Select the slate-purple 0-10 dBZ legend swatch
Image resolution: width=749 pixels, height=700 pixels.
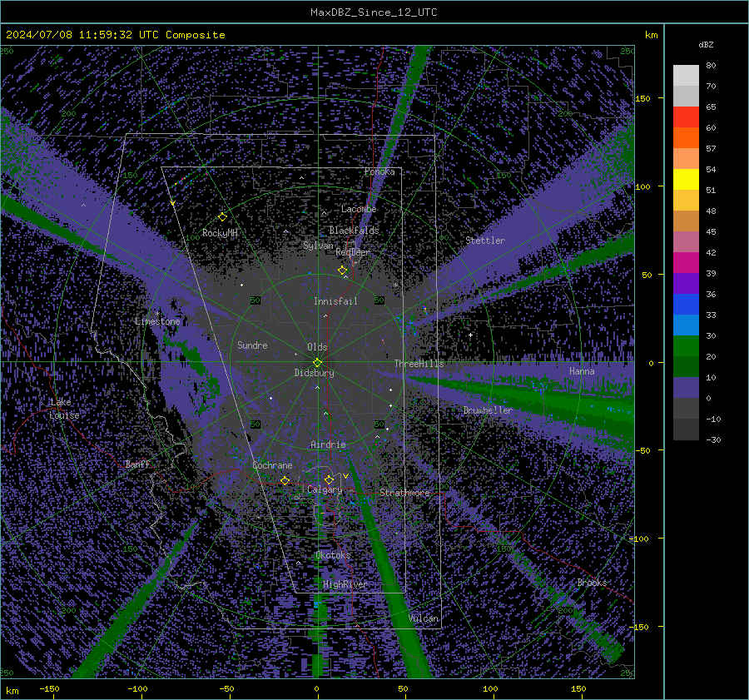pos(686,388)
